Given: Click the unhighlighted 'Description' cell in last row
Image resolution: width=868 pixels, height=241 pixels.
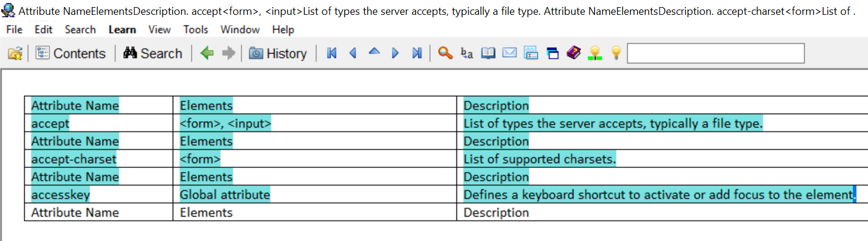Looking at the screenshot, I should [x=662, y=213].
